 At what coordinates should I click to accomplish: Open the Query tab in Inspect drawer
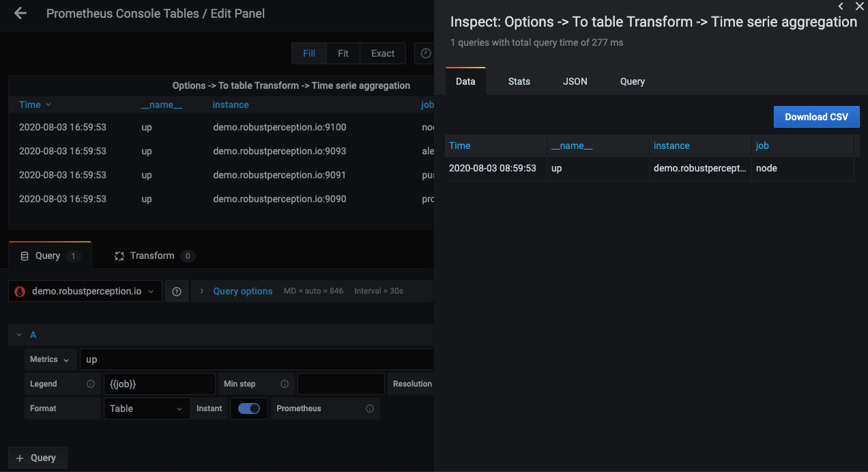[x=633, y=81]
